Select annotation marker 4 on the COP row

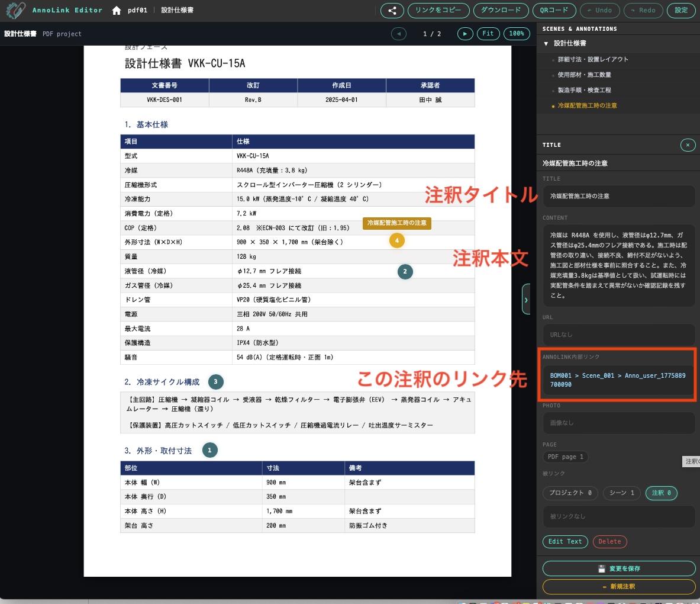pyautogui.click(x=396, y=240)
